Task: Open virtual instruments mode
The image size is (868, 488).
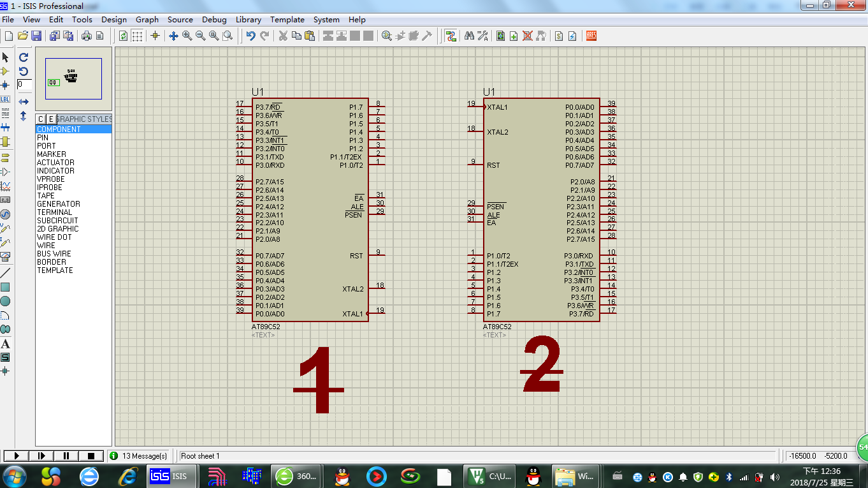Action: tap(5, 257)
